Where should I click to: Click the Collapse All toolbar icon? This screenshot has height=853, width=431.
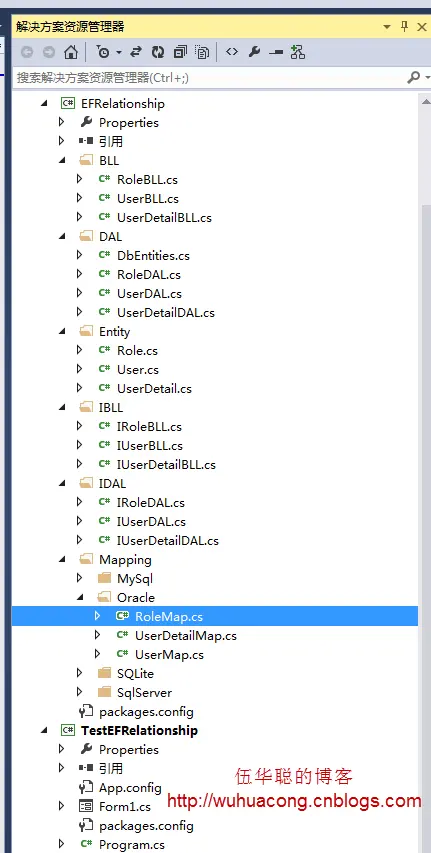tap(180, 52)
